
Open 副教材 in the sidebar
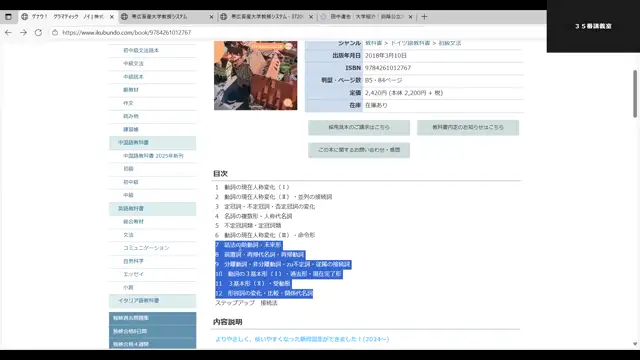point(131,89)
